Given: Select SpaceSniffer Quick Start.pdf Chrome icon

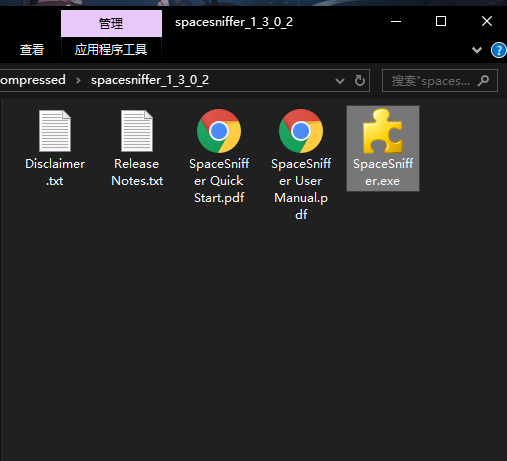Looking at the screenshot, I should pyautogui.click(x=219, y=131).
